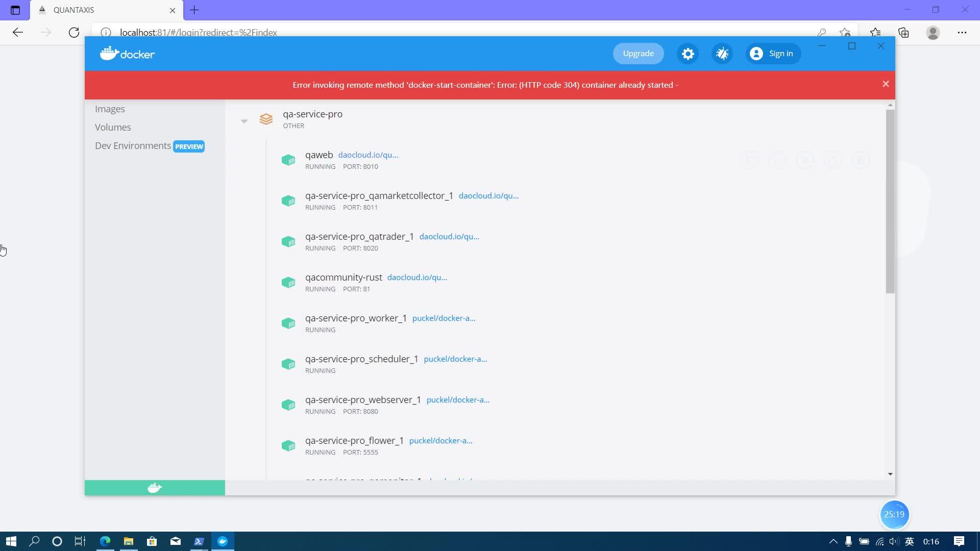Reload the browser page

coord(74,33)
